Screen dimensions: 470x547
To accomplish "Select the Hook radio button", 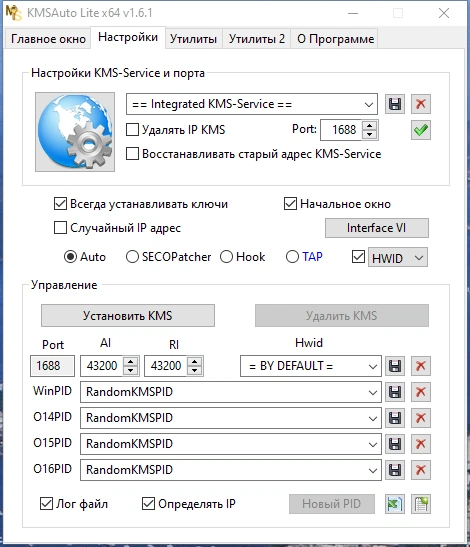I will [x=226, y=257].
